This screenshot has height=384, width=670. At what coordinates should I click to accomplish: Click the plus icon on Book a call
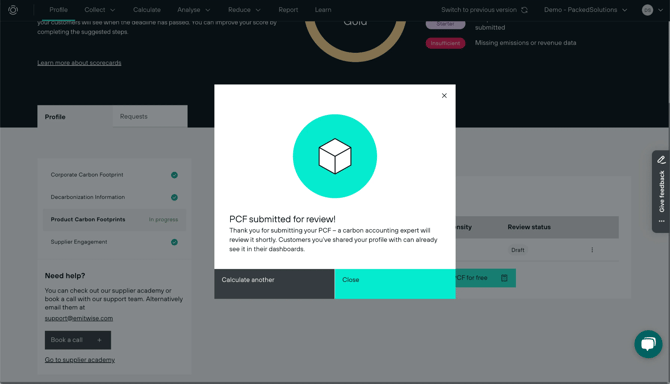click(99, 340)
